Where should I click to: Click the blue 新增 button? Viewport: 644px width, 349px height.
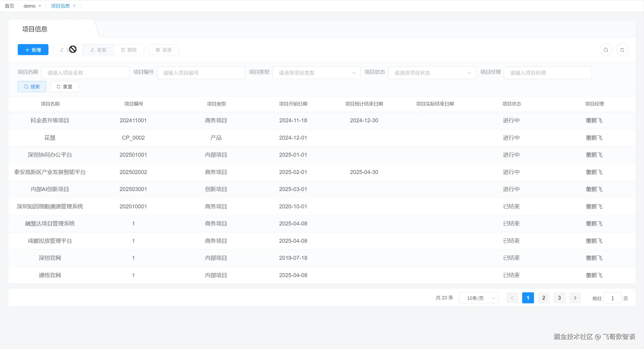33,50
